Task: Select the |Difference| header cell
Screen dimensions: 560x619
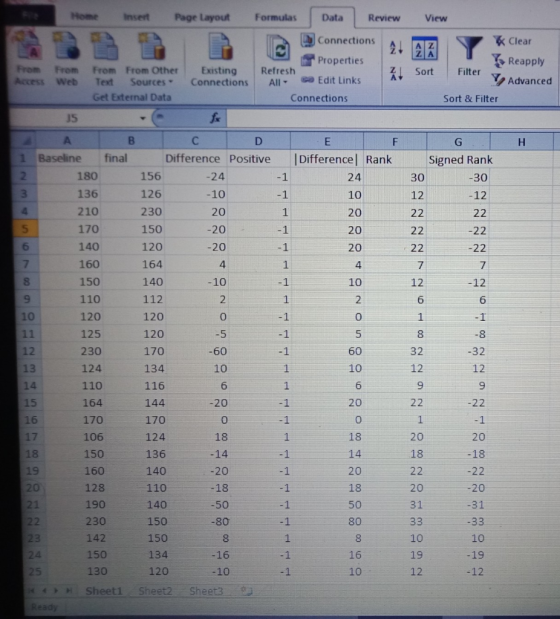Action: coord(327,159)
